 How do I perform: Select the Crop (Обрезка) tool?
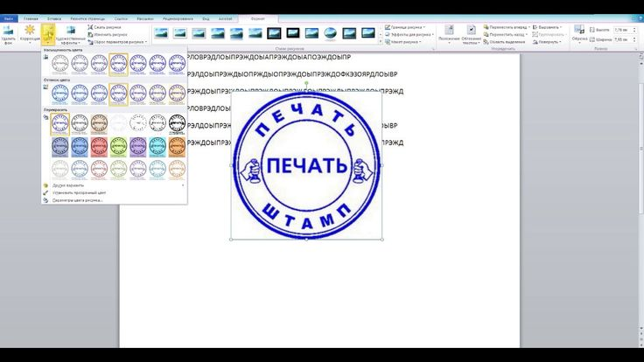click(x=580, y=34)
